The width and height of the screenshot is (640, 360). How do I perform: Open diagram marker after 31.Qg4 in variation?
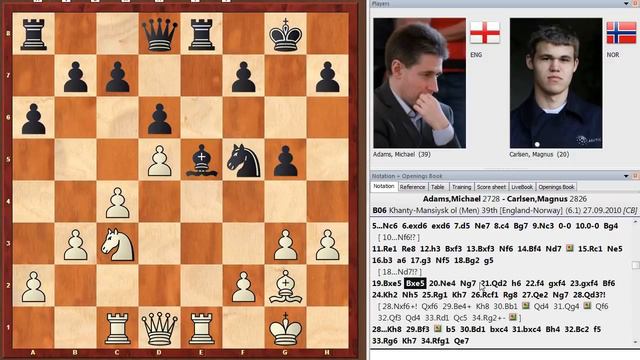[587, 306]
